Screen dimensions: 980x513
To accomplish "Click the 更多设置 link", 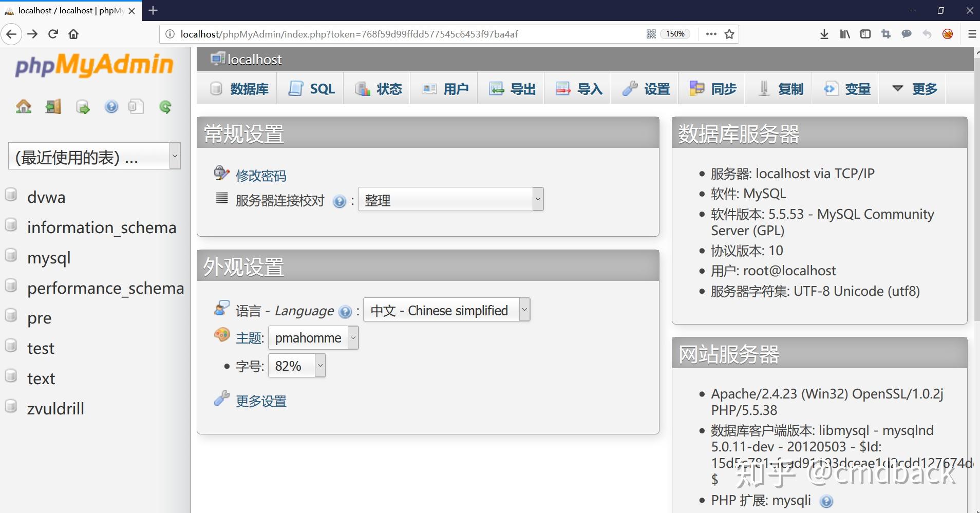I will click(x=260, y=401).
